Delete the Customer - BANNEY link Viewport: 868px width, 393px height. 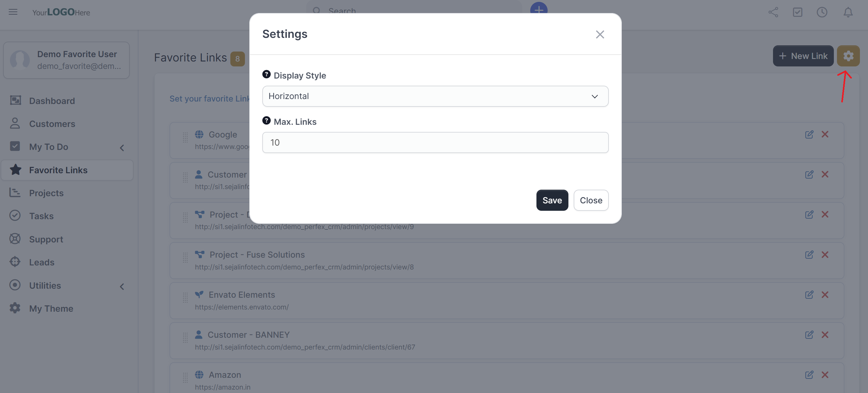tap(825, 335)
